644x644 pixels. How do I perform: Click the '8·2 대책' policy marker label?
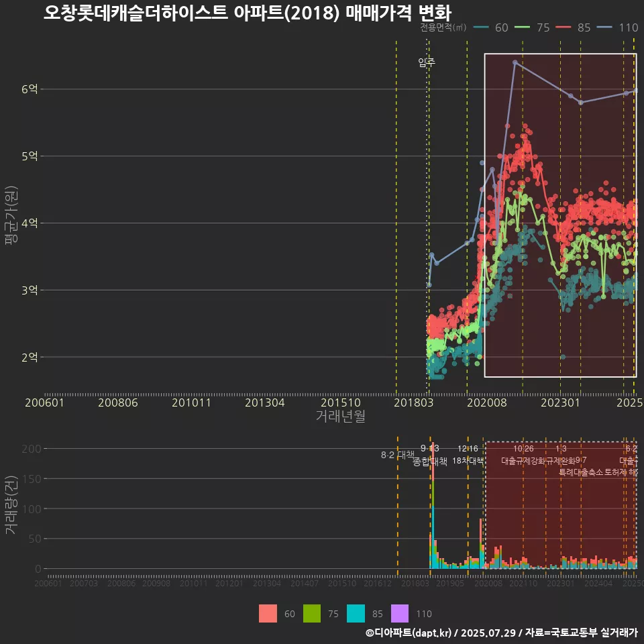pyautogui.click(x=398, y=455)
